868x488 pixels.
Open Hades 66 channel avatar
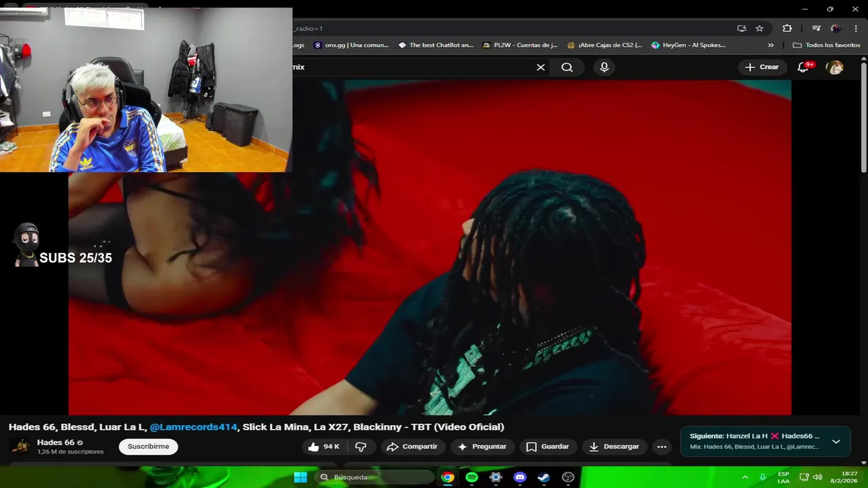coord(21,447)
